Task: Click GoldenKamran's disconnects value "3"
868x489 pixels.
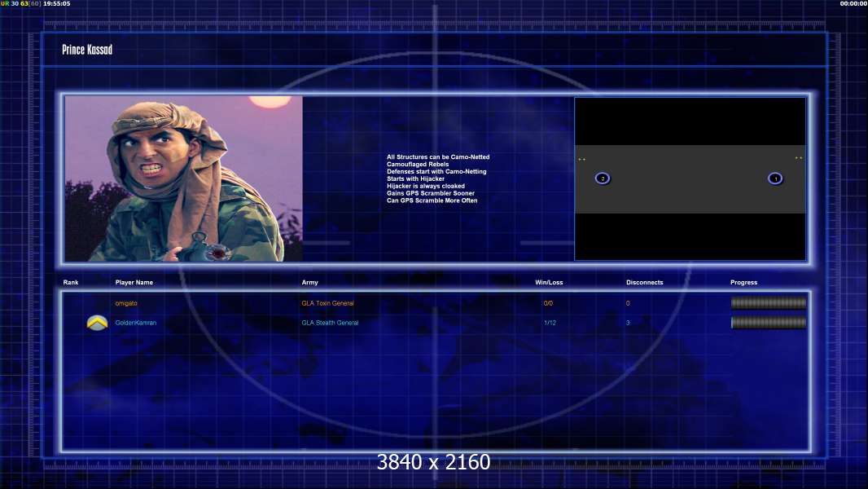Action: point(628,323)
